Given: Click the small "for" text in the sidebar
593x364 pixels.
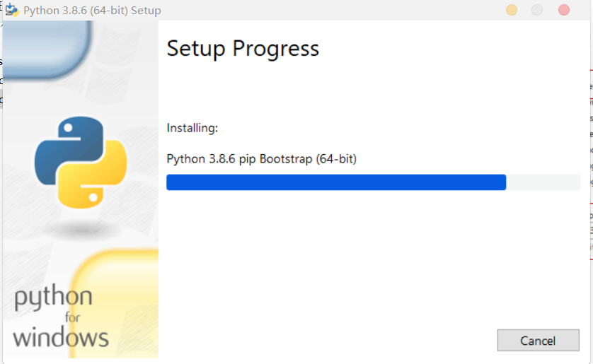Looking at the screenshot, I should pos(73,317).
